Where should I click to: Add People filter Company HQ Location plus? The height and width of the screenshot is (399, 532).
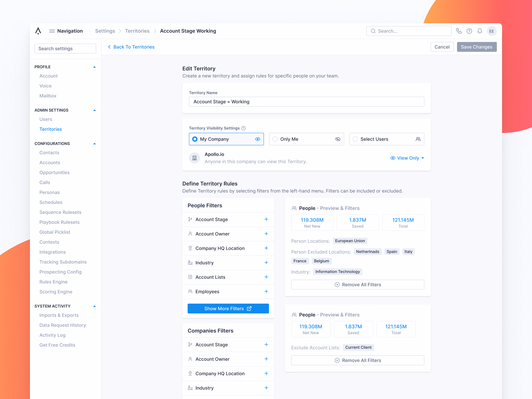(266, 248)
